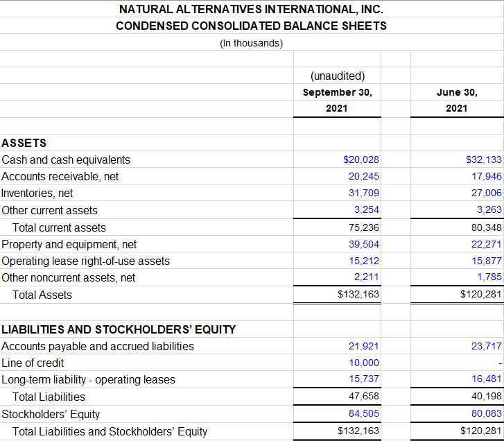This screenshot has width=504, height=441.
Task: Select other noncurrent assets value 2,211
Action: click(367, 277)
